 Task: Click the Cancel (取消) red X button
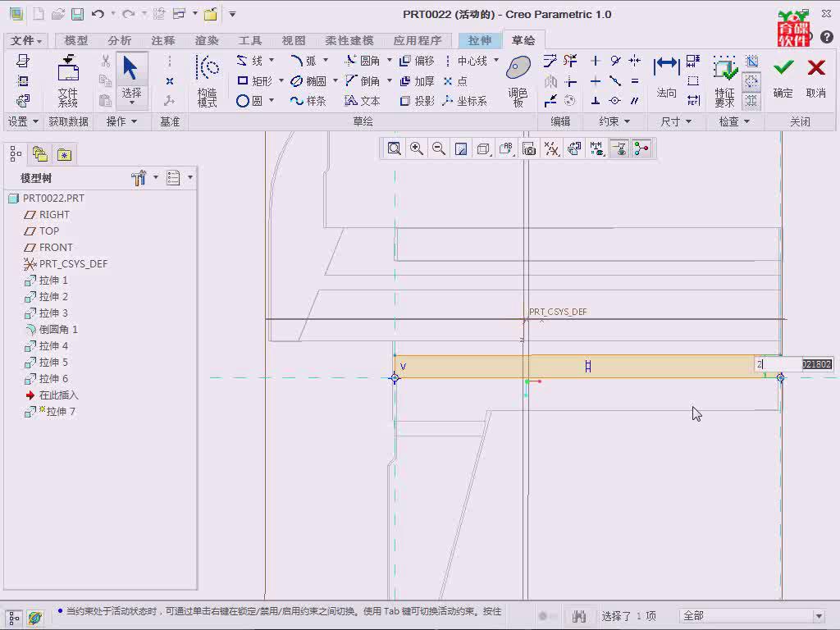tap(816, 78)
